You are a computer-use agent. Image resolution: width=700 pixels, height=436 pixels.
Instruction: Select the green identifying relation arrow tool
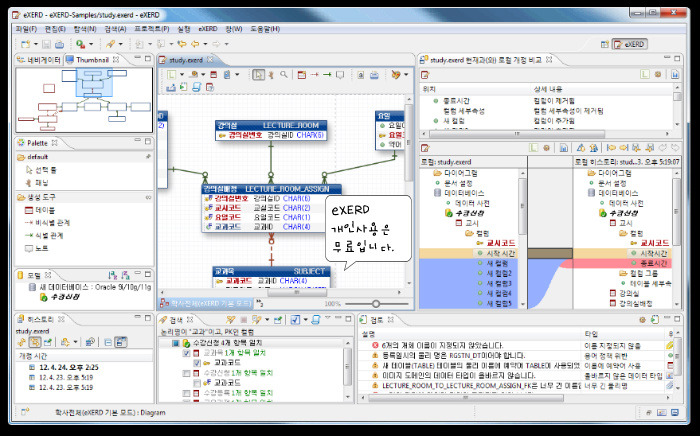click(x=327, y=75)
